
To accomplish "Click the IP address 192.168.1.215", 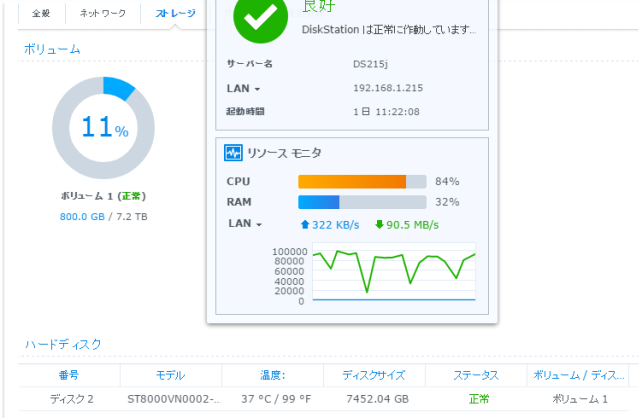I will 388,88.
